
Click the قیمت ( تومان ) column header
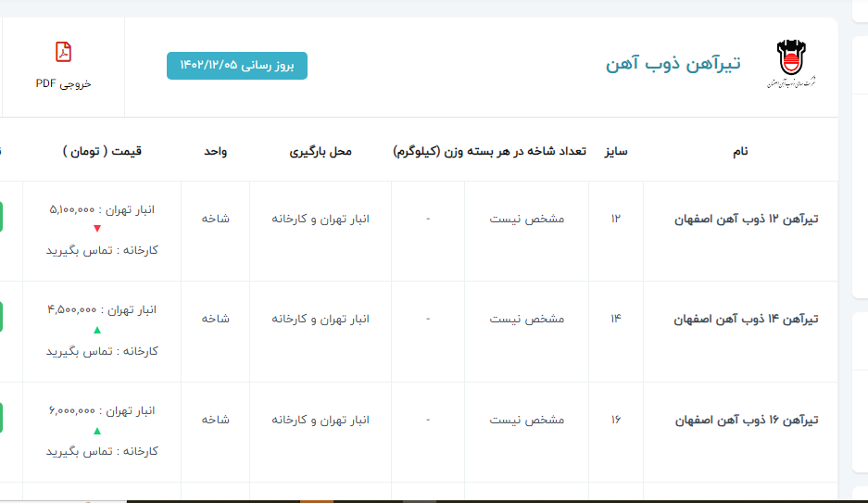pos(103,151)
